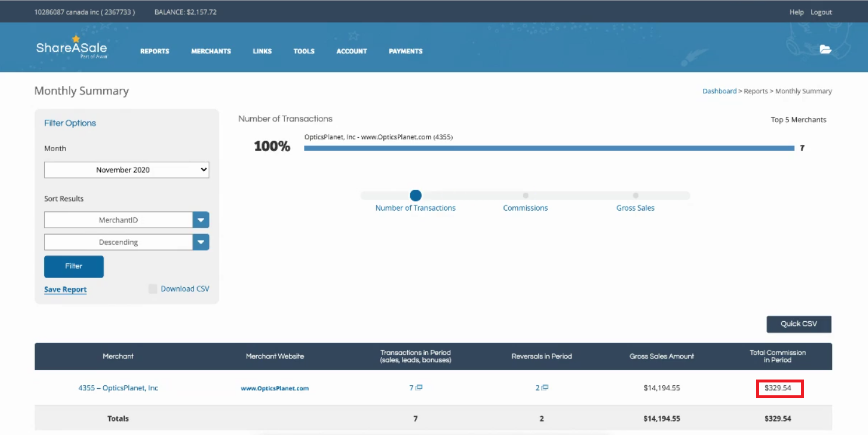Click the OpticsPlanet transactions progress bar
Image resolution: width=868 pixels, height=435 pixels.
(549, 148)
